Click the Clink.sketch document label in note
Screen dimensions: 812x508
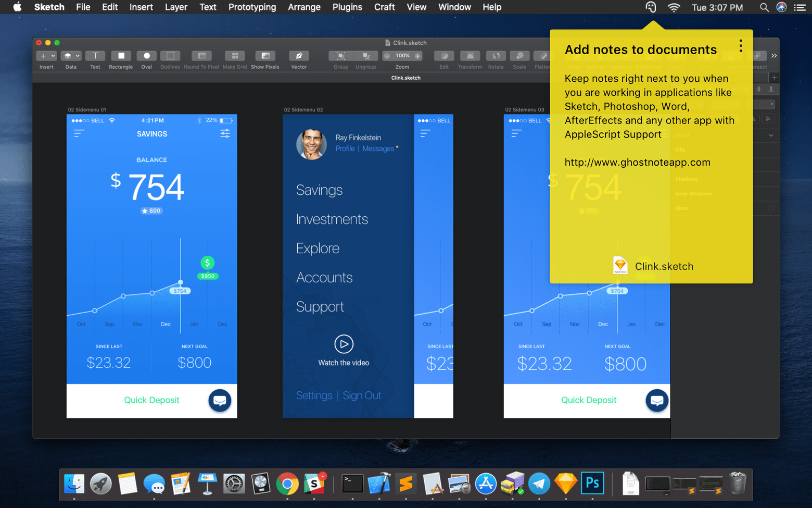(x=664, y=266)
